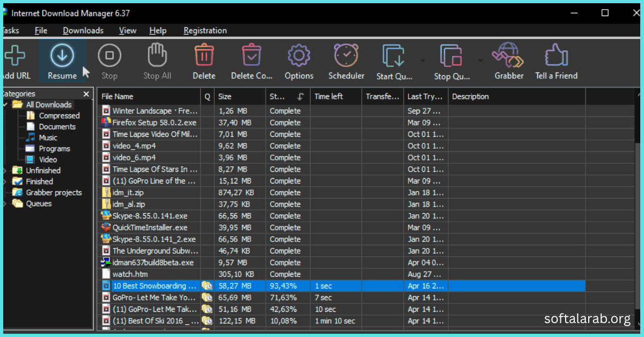Viewport: 644px width, 337px height.
Task: Close the Categories panel
Action: pos(86,94)
